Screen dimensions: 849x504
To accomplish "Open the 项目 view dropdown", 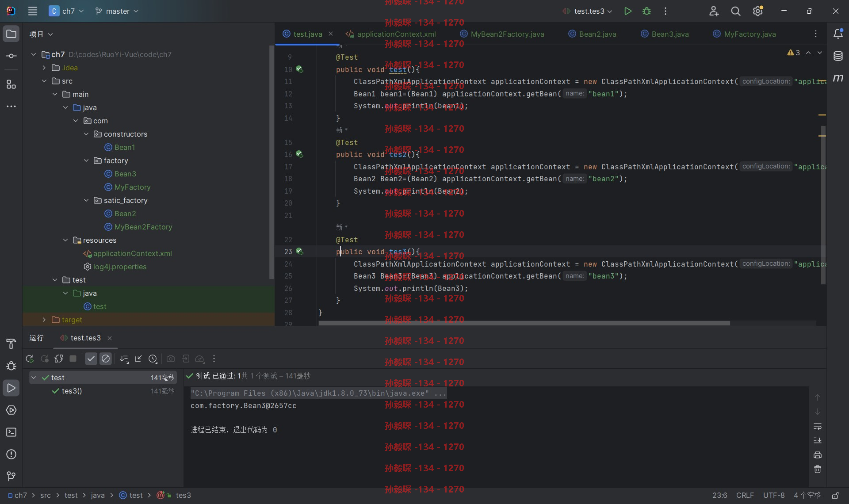I will click(x=41, y=34).
